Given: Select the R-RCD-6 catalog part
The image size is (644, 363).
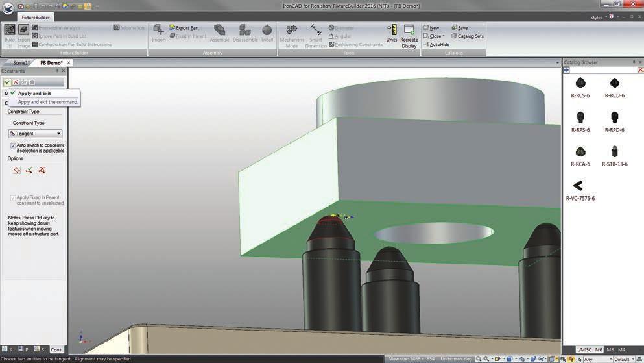Looking at the screenshot, I should 614,87.
